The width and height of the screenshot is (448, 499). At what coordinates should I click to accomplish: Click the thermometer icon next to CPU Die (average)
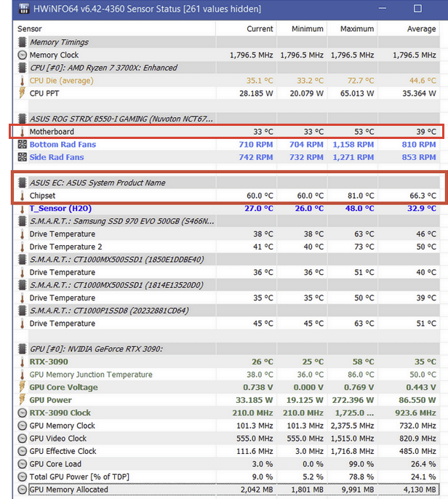[x=22, y=81]
